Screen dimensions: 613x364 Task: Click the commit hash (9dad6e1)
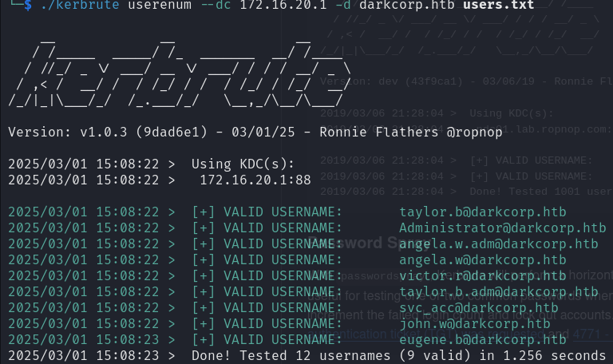172,133
